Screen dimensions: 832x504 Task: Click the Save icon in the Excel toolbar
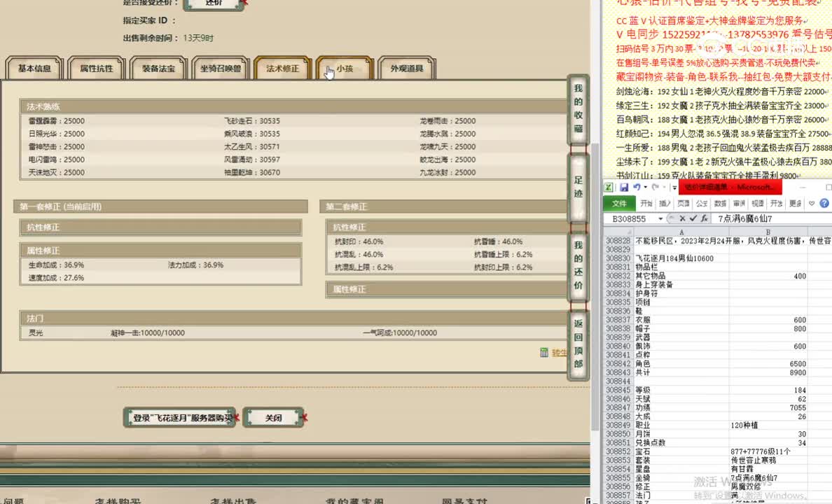pyautogui.click(x=625, y=187)
